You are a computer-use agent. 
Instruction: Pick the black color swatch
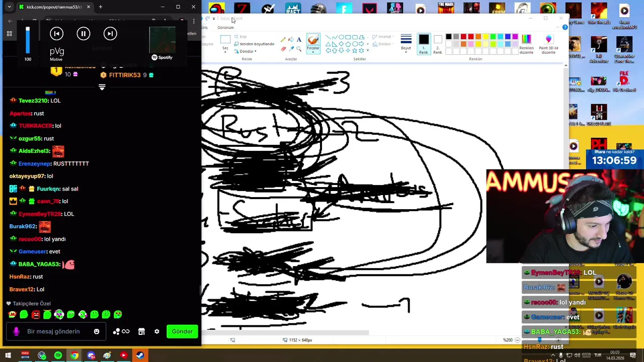pos(448,37)
